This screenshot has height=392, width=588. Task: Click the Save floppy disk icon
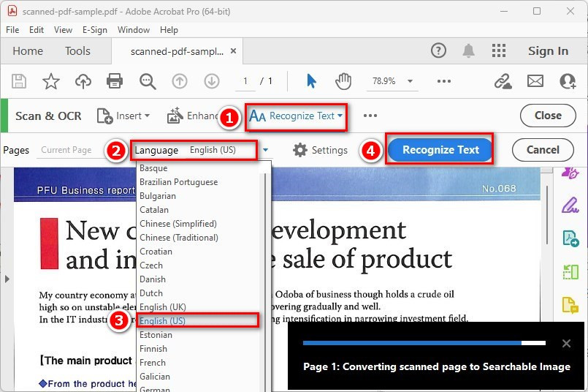(19, 81)
